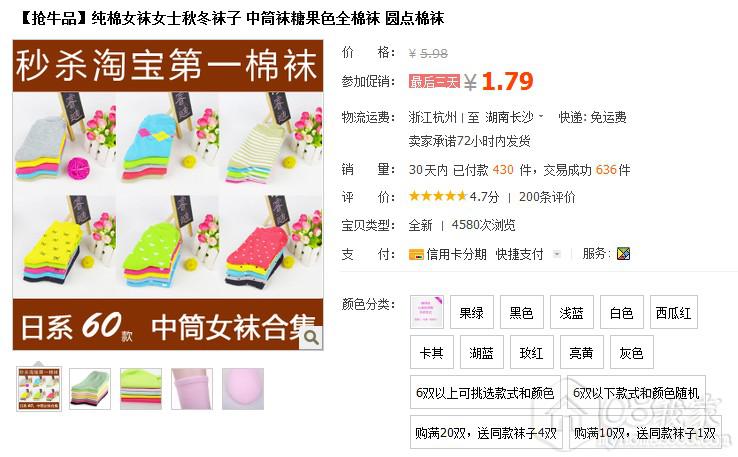Image resolution: width=738 pixels, height=457 pixels.
Task: Select 6双以上可挑选款式和颜色 option
Action: coord(485,392)
